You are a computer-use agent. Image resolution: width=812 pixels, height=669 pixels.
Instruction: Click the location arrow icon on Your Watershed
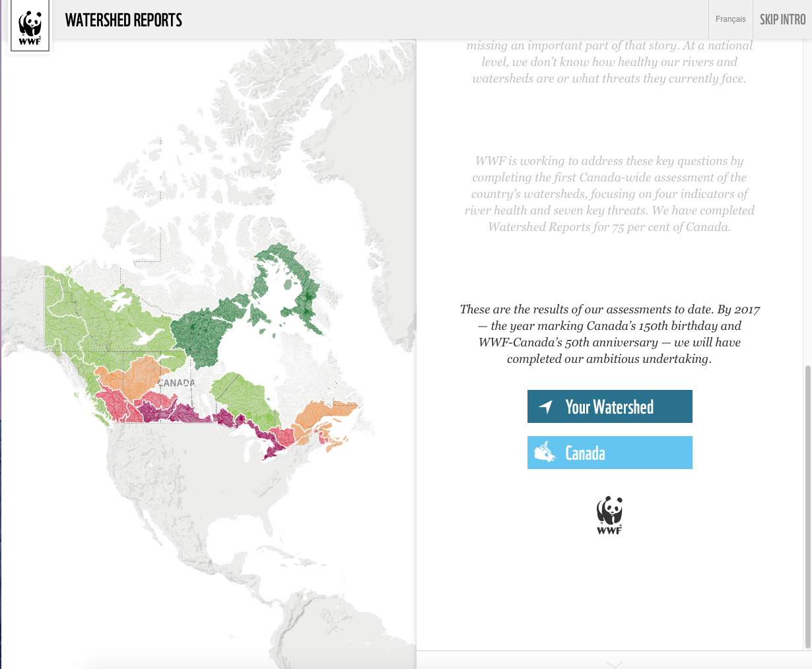(546, 406)
